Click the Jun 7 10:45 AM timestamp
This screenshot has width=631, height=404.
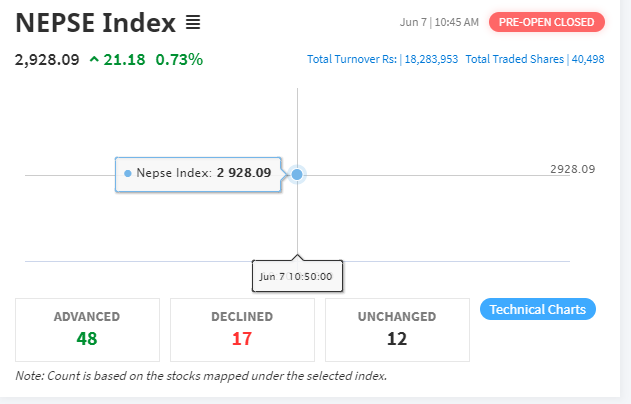[439, 22]
